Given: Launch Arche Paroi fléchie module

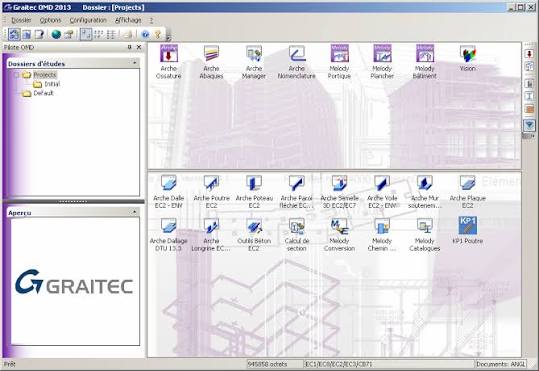Looking at the screenshot, I should coord(297,192).
